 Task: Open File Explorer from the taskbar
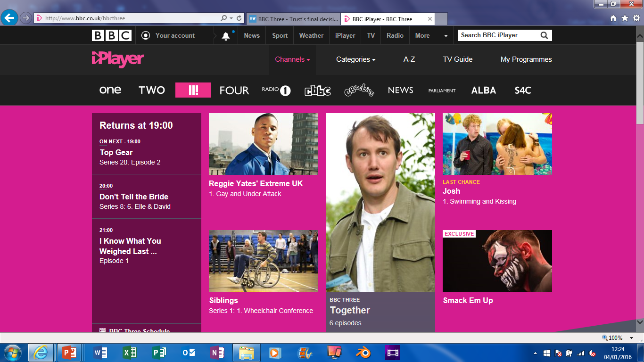pyautogui.click(x=247, y=353)
